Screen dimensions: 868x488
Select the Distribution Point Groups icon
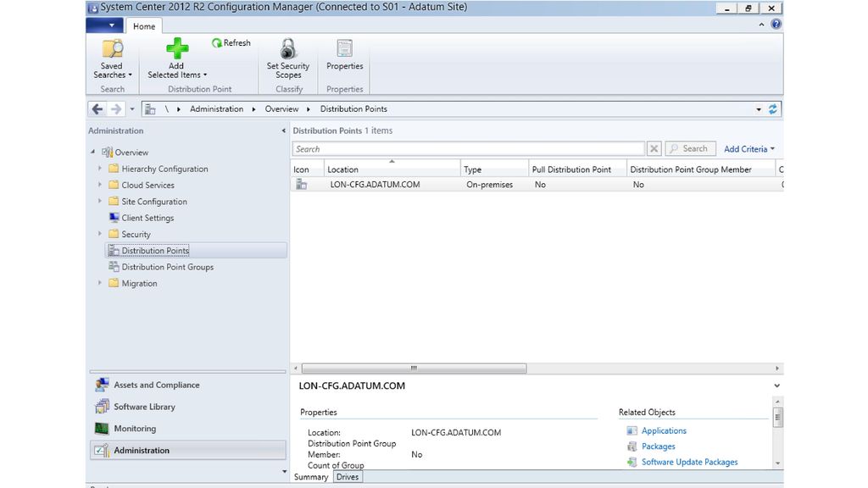click(114, 267)
